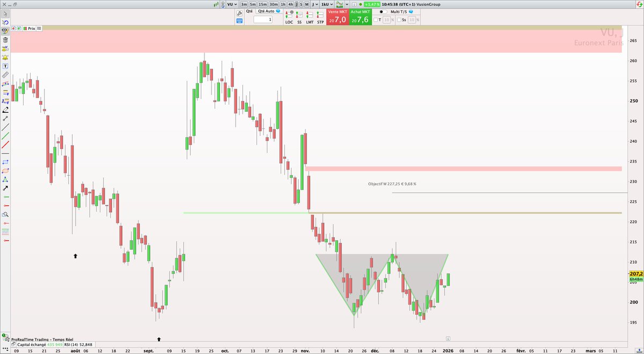Enable the T trailing checkbox
The width and height of the screenshot is (644, 354).
(376, 19)
